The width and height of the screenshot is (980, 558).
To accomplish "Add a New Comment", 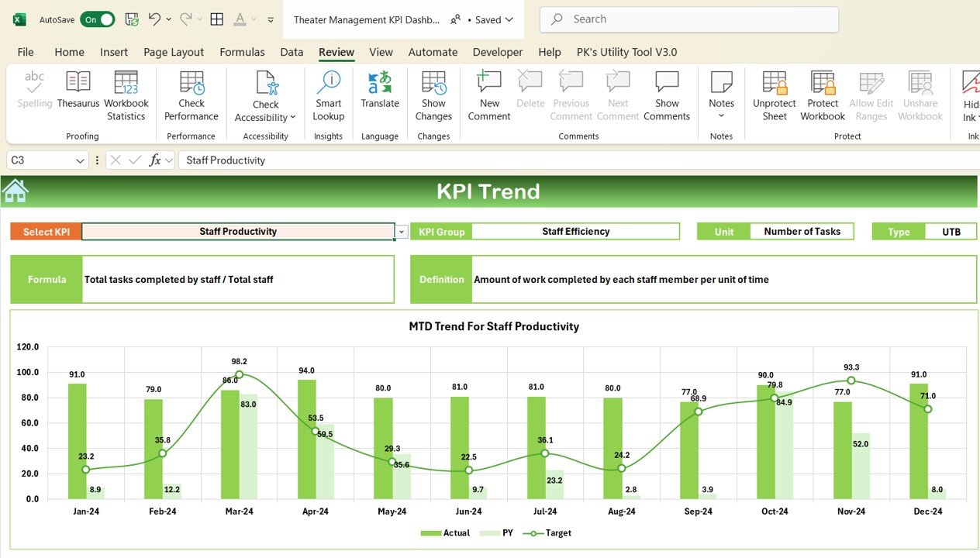I will tap(489, 95).
